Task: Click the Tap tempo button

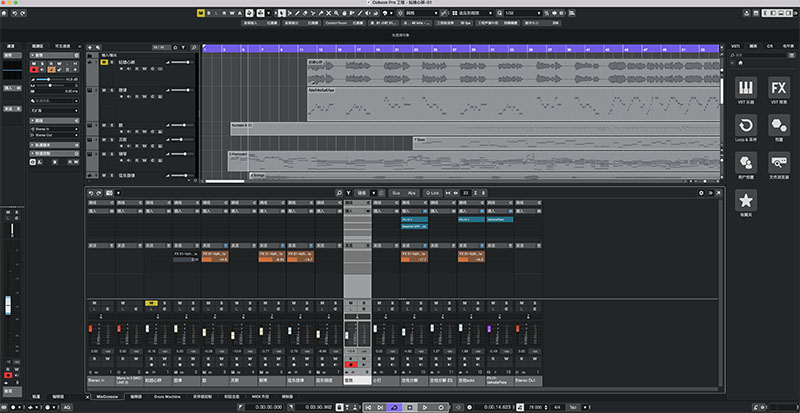Action: click(573, 407)
